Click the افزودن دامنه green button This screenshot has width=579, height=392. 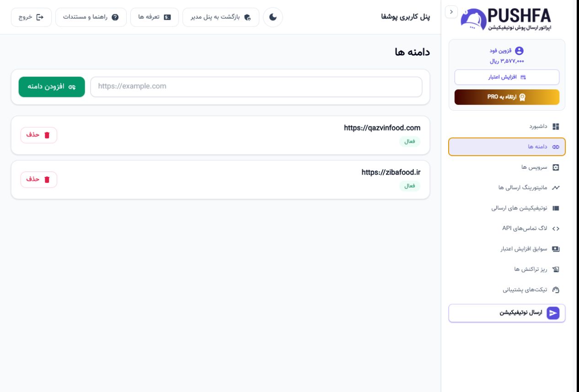pos(52,87)
